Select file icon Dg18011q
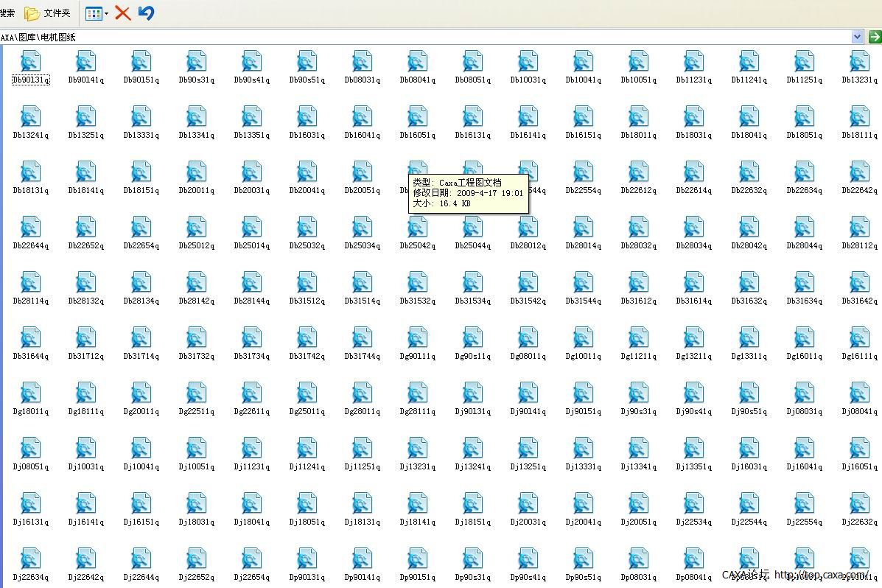The width and height of the screenshot is (882, 588). click(x=30, y=392)
